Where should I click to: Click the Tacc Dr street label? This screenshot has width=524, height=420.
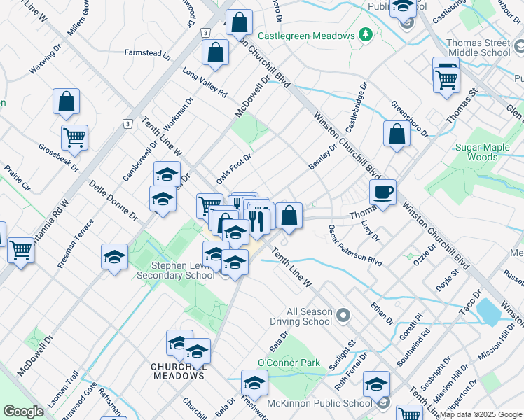(x=471, y=302)
